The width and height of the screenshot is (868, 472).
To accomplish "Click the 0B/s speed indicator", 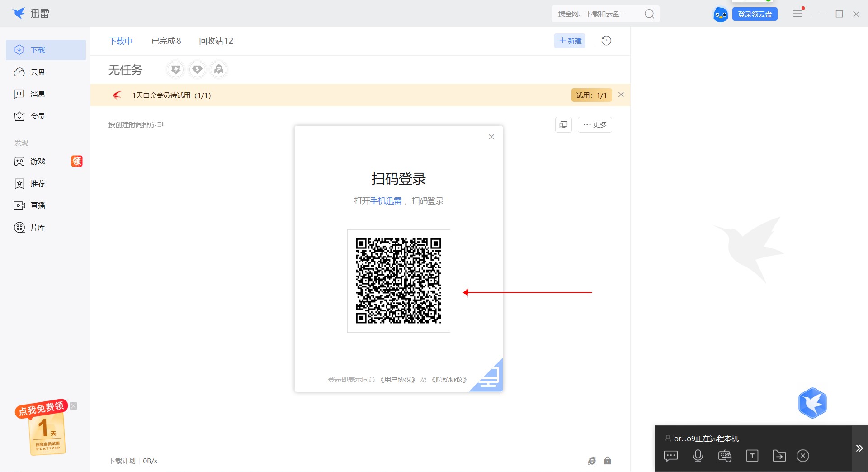I will click(150, 461).
